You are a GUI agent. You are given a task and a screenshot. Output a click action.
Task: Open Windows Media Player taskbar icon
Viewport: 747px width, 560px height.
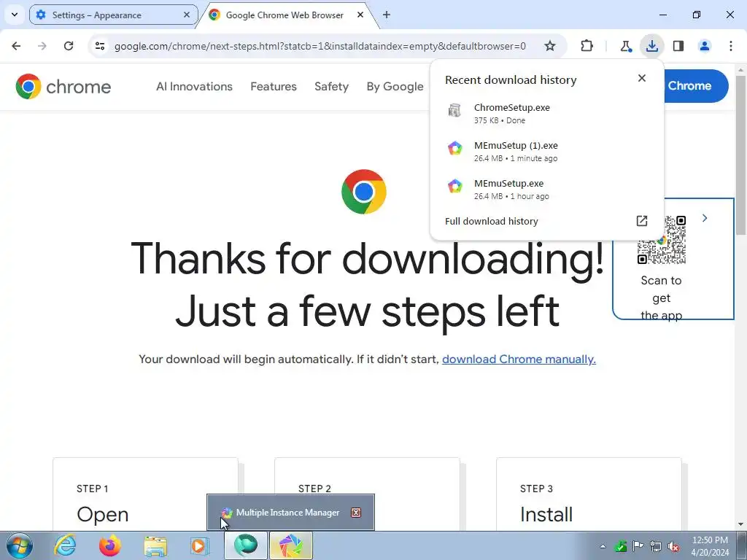point(200,545)
